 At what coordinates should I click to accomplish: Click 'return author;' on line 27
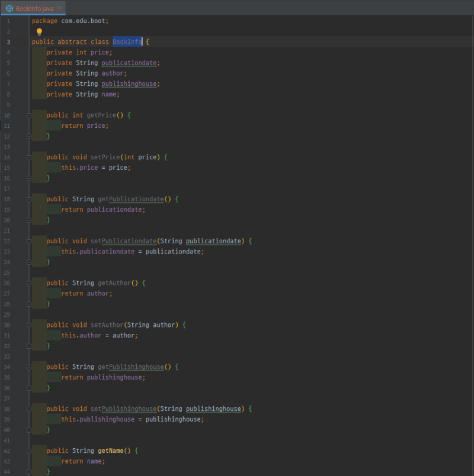87,293
